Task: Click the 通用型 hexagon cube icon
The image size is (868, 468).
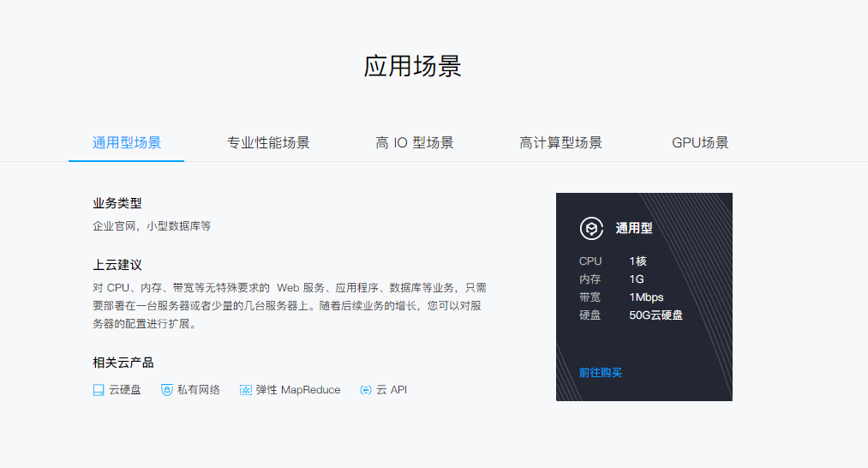Action: click(591, 228)
